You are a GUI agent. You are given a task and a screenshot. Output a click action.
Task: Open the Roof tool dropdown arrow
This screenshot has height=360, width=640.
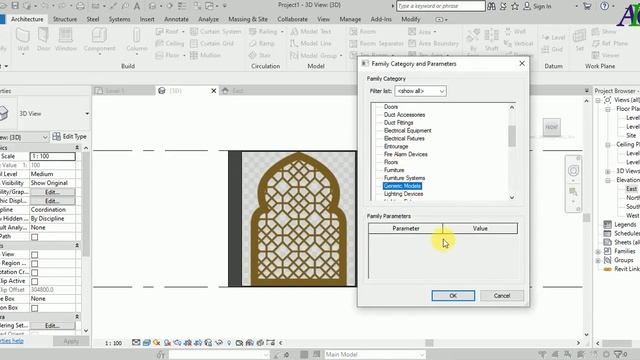[x=183, y=31]
